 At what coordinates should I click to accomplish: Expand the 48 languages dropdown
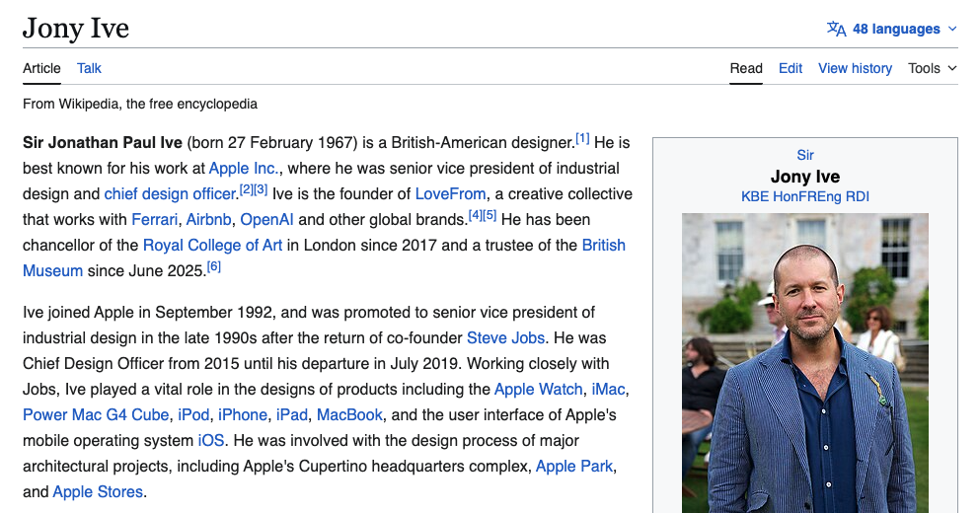point(895,29)
